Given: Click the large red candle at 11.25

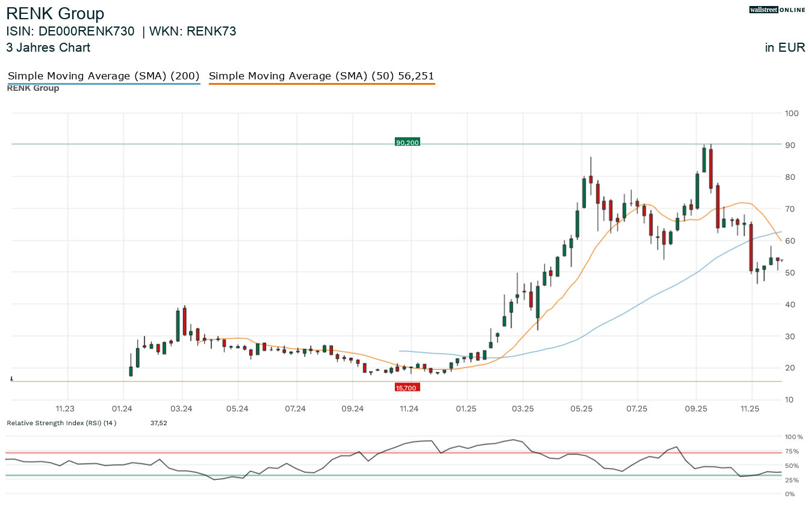Looking at the screenshot, I should click(x=751, y=247).
